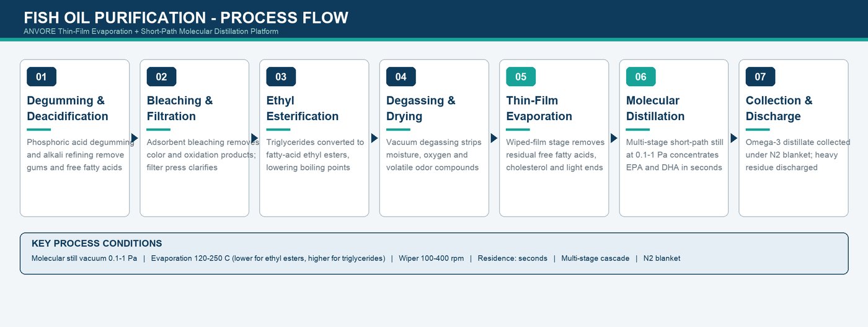This screenshot has width=868, height=327.
Task: Click arrow between Degassing and Thin-Film cards
Action: tap(494, 138)
